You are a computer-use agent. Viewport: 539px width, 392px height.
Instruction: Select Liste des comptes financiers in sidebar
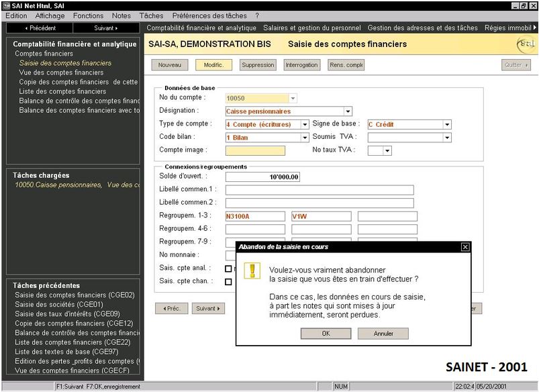pos(63,91)
